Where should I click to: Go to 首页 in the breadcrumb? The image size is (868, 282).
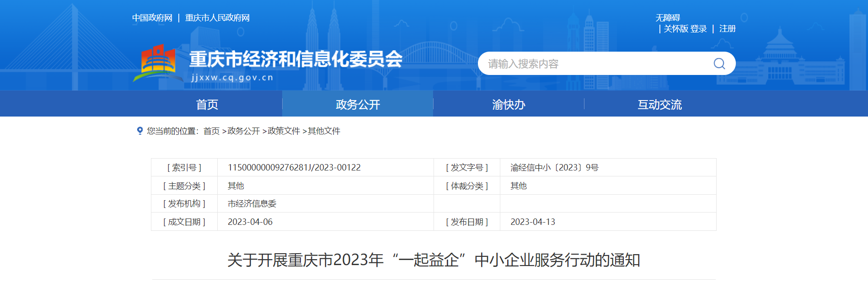point(211,131)
